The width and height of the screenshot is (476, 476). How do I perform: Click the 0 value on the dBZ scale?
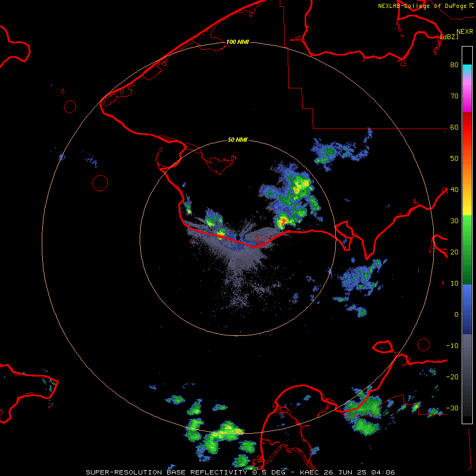click(x=456, y=315)
